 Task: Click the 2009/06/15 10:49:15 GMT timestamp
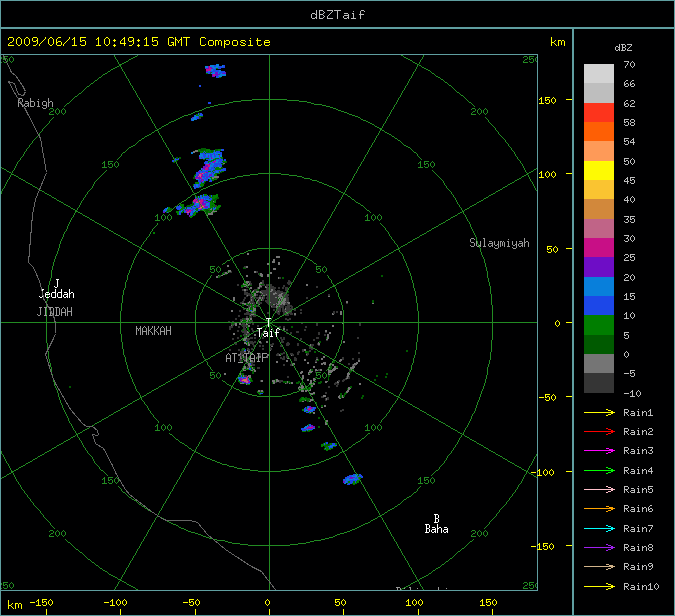click(x=99, y=42)
